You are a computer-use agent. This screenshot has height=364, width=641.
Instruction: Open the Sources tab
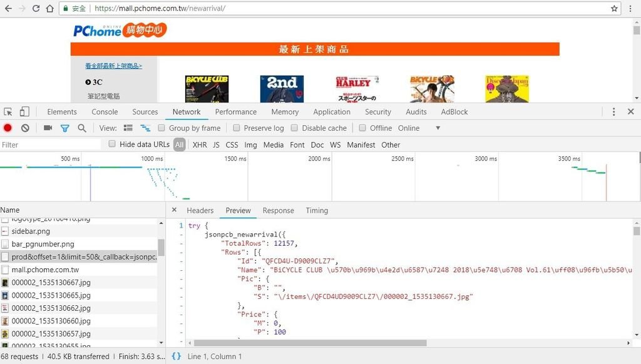pyautogui.click(x=145, y=112)
